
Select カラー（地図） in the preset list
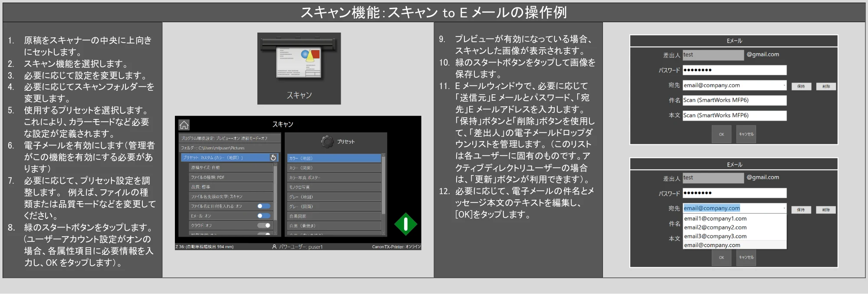(334, 158)
